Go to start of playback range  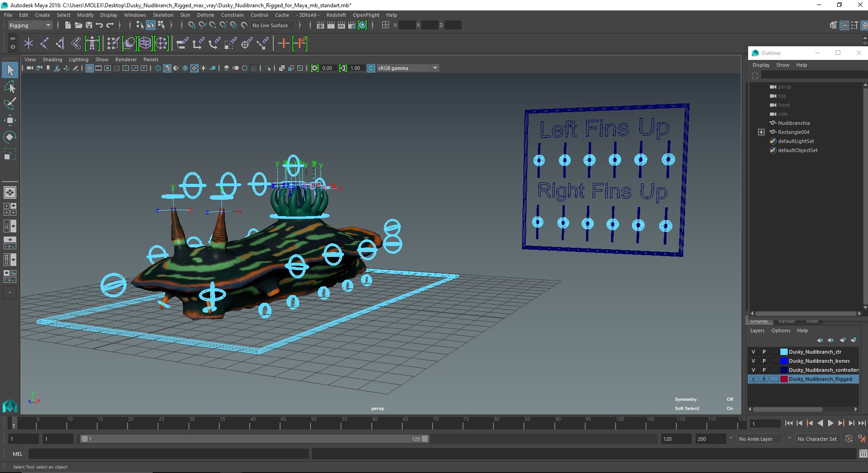tap(789, 423)
